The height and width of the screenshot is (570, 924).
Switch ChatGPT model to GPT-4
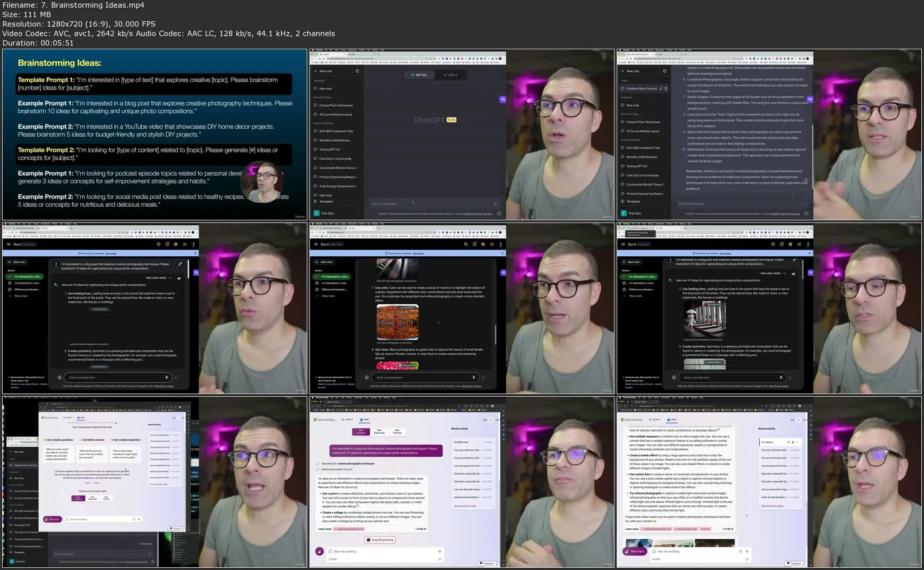[450, 75]
